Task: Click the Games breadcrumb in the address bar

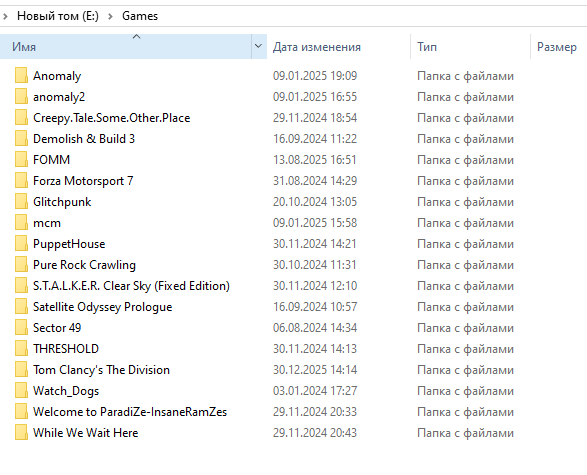Action: pos(140,16)
